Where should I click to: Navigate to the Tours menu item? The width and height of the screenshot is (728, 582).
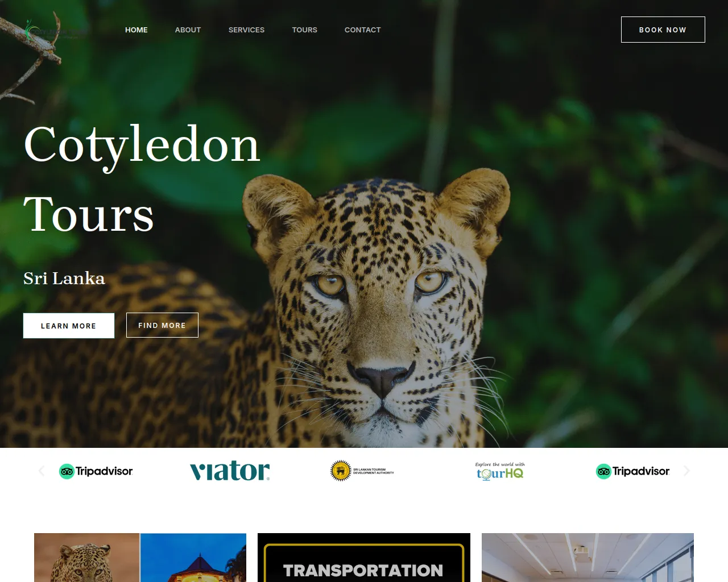click(x=305, y=30)
